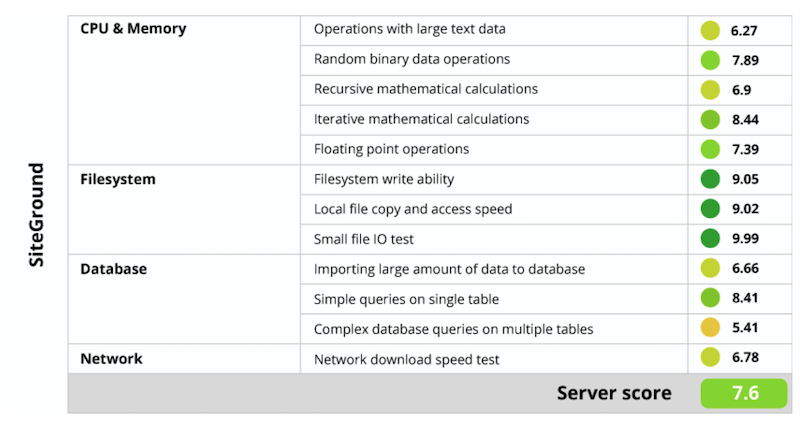800x422 pixels.
Task: Click the indicator dot beside 8.44
Action: [710, 120]
